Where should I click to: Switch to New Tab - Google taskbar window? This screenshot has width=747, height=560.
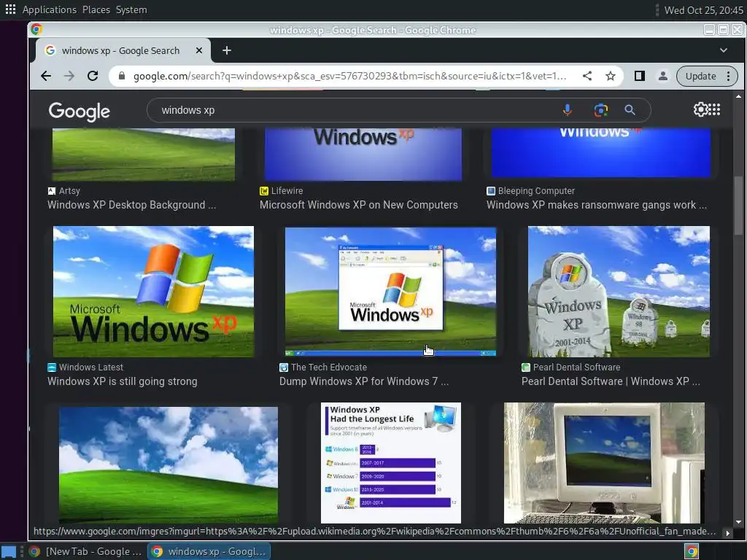pos(86,551)
